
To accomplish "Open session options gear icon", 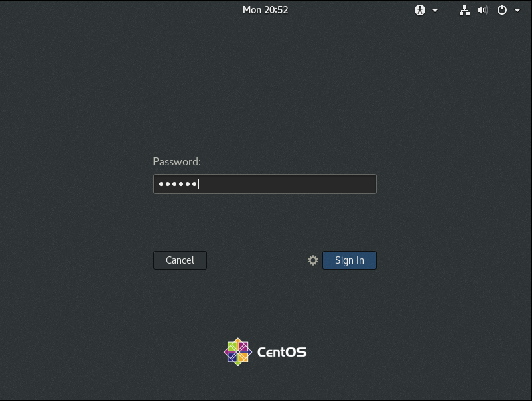I will (313, 260).
